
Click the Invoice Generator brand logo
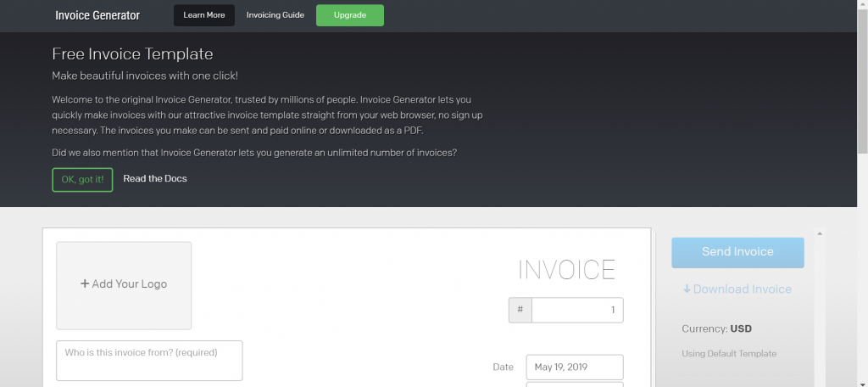97,15
